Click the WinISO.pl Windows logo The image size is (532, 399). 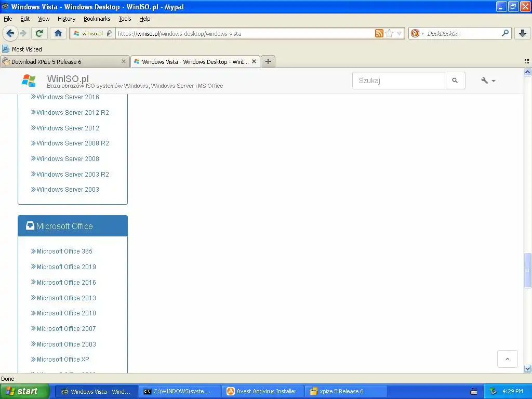29,81
